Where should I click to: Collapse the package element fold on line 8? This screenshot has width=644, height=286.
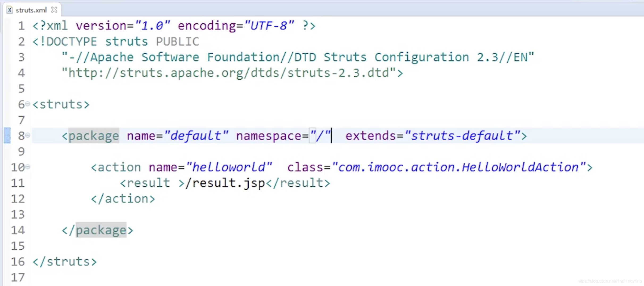(28, 135)
